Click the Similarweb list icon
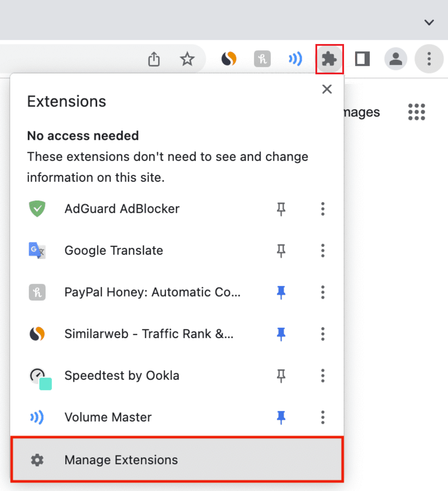This screenshot has height=491, width=448. (37, 334)
